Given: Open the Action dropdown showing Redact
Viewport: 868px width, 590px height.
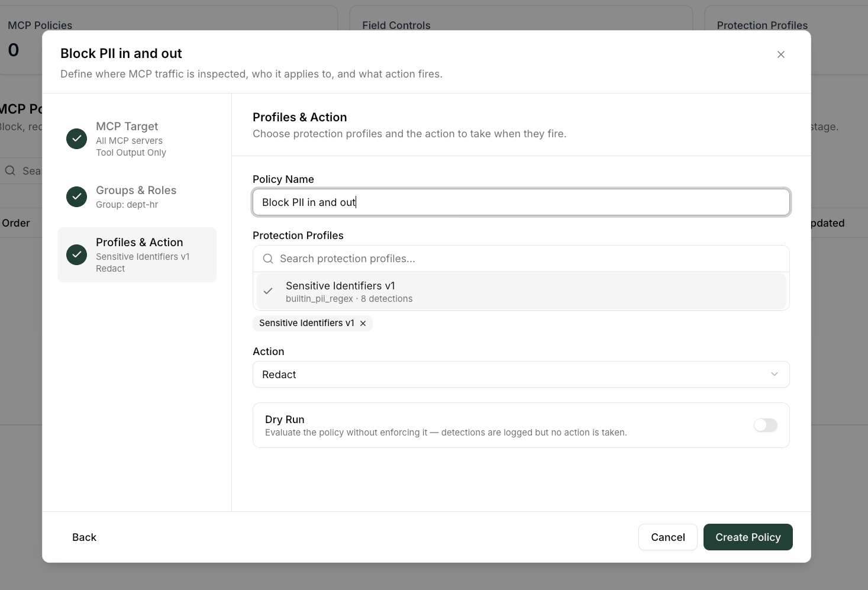Looking at the screenshot, I should pos(521,375).
